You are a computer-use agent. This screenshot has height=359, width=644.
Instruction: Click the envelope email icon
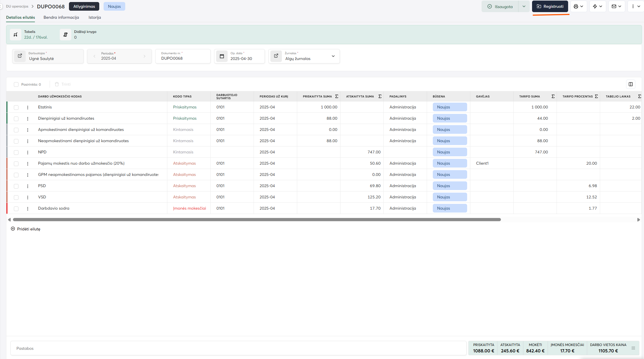614,6
